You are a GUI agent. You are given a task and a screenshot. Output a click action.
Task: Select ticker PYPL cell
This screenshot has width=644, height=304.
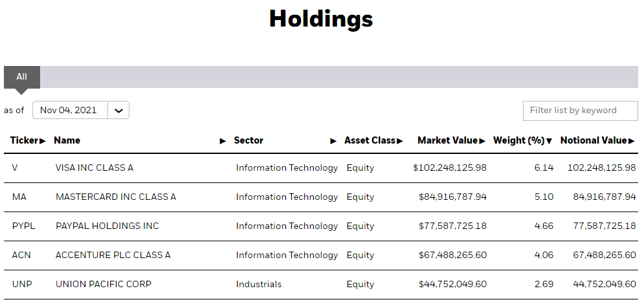[23, 226]
